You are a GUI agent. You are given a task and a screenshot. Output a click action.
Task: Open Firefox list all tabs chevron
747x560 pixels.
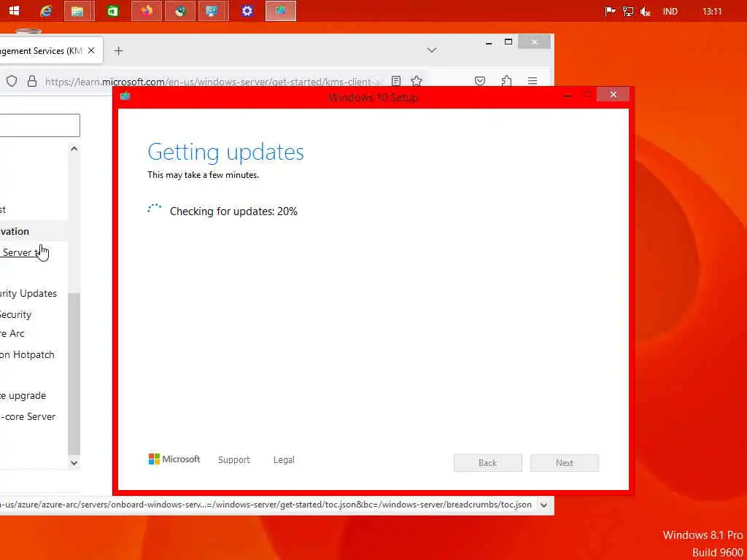coord(432,50)
